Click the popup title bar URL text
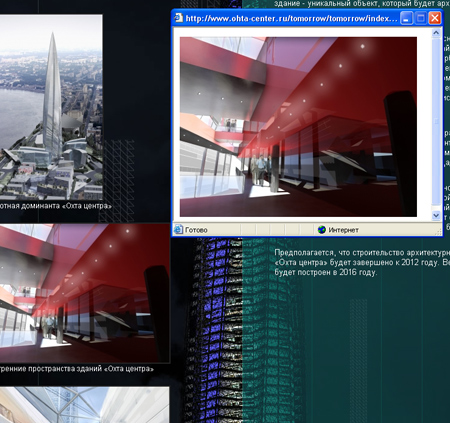 click(291, 18)
